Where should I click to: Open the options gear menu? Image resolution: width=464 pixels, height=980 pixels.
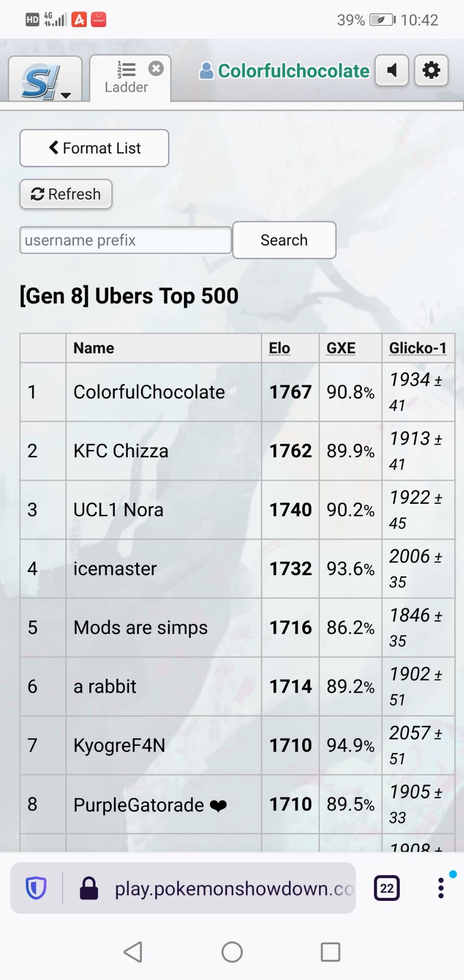[431, 70]
